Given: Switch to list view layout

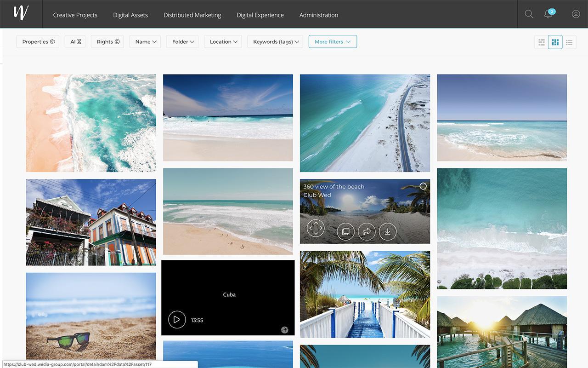Looking at the screenshot, I should [569, 41].
